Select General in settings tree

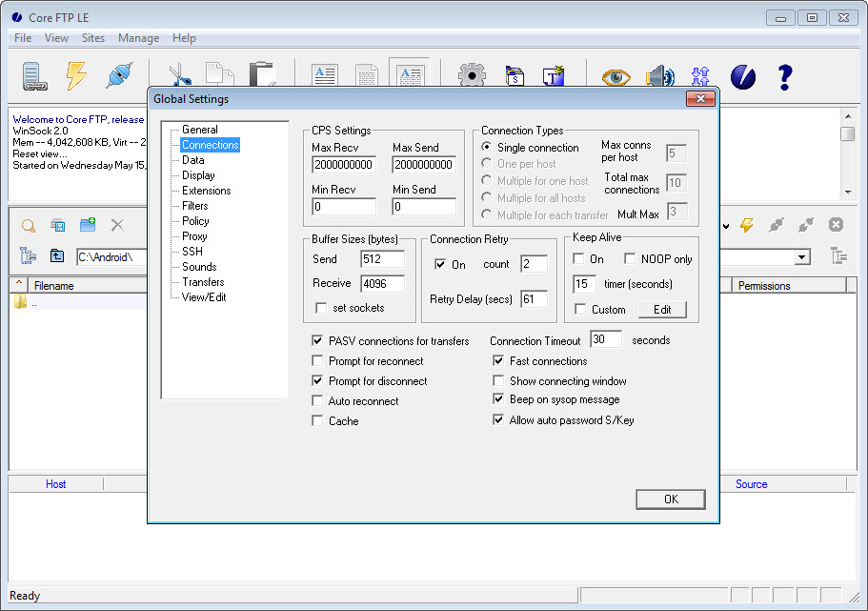click(200, 130)
